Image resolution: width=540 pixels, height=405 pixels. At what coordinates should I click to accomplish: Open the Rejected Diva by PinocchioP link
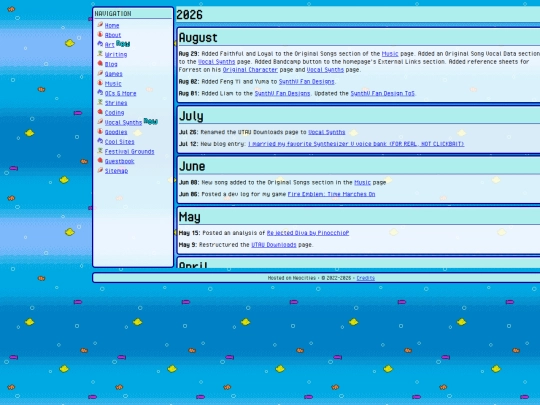[308, 233]
